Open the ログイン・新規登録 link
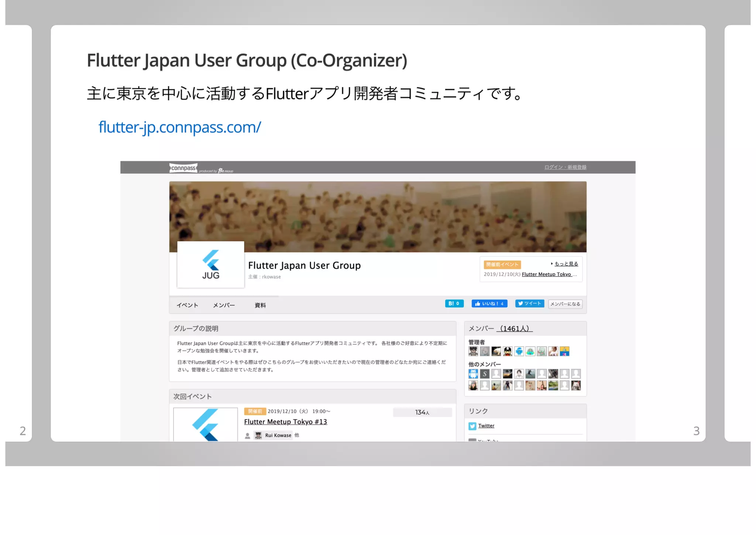Viewport: 756px width, 535px height. [565, 167]
